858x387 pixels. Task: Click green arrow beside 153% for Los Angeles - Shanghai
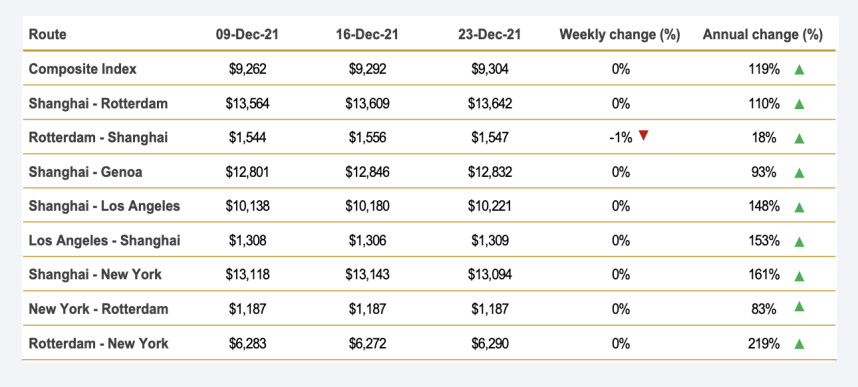[x=799, y=241]
